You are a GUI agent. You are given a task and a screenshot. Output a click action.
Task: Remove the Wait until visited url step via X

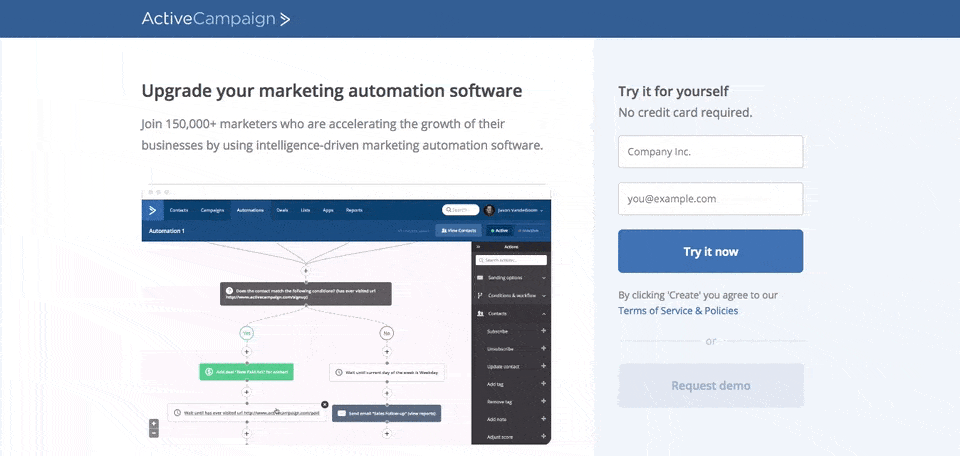pos(324,405)
